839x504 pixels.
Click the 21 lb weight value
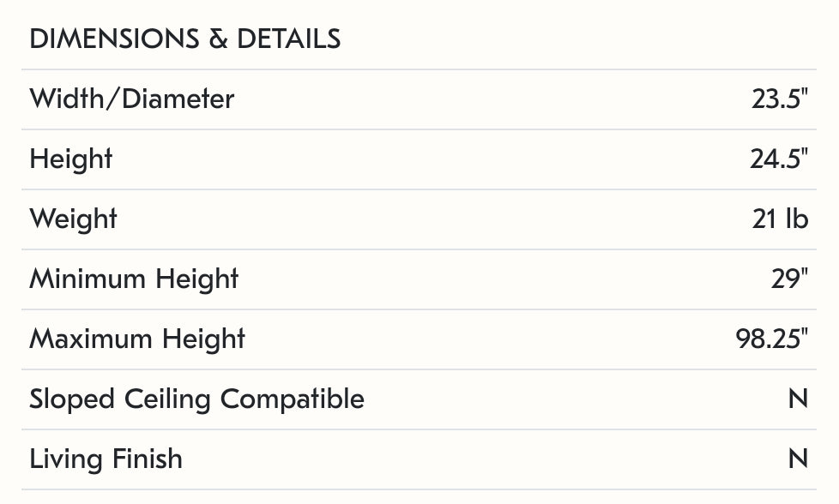pos(780,219)
